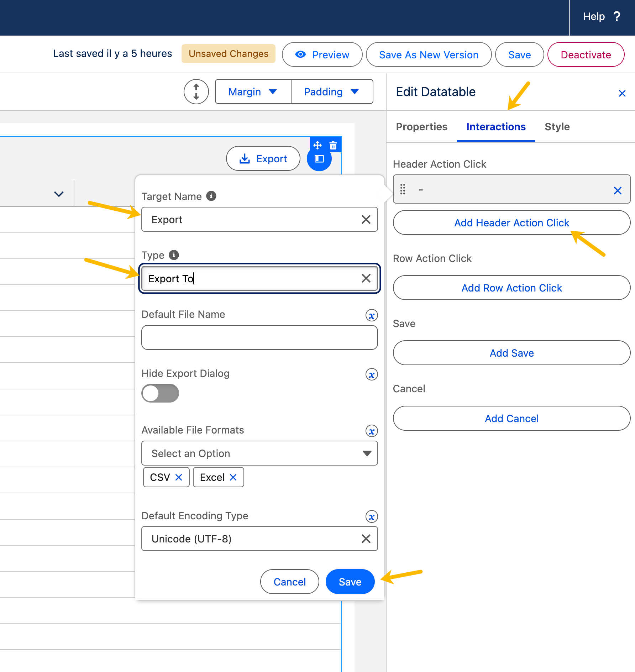Click the delete trash icon on datatable
Image resolution: width=635 pixels, height=672 pixels.
[333, 145]
